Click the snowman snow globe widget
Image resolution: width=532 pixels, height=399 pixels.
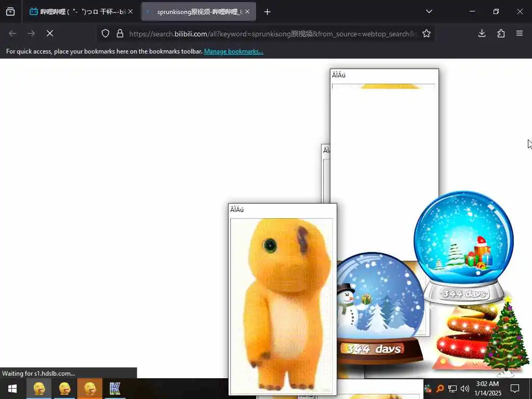tap(379, 307)
